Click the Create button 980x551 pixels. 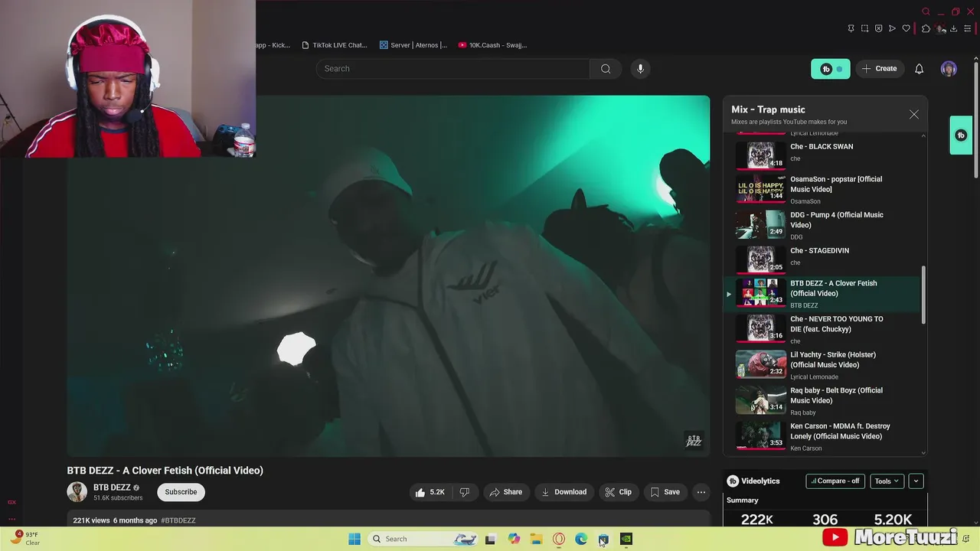(879, 69)
